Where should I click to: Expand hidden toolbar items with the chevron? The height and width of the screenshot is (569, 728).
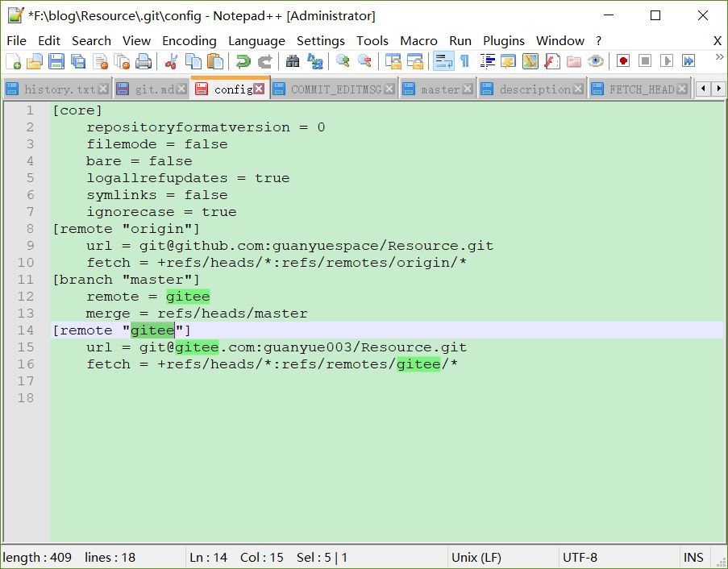(x=719, y=56)
